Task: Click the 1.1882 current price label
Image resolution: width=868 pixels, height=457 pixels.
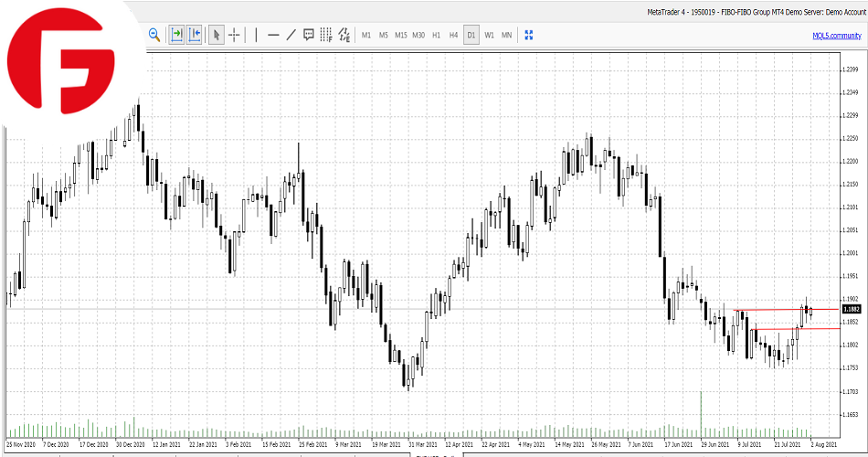Action: 850,309
